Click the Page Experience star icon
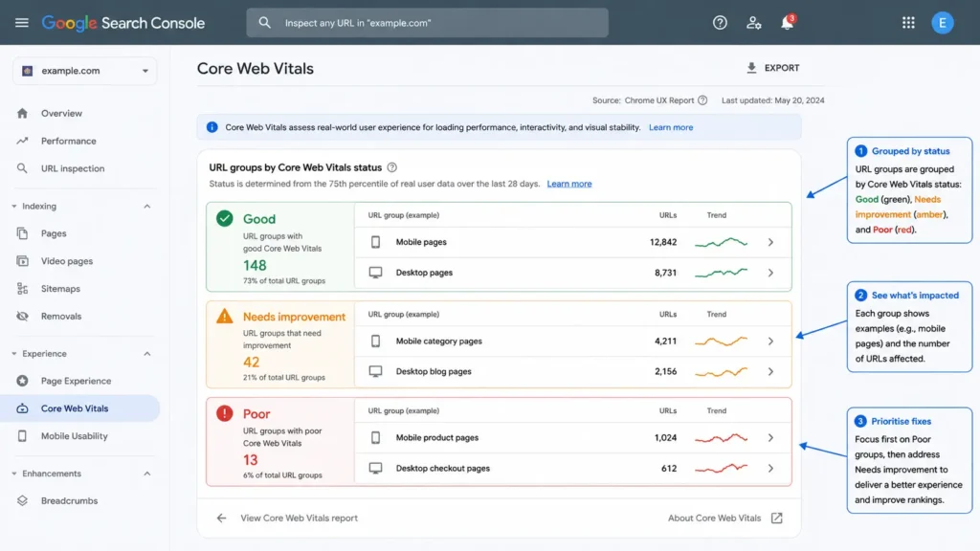980x551 pixels. [23, 381]
